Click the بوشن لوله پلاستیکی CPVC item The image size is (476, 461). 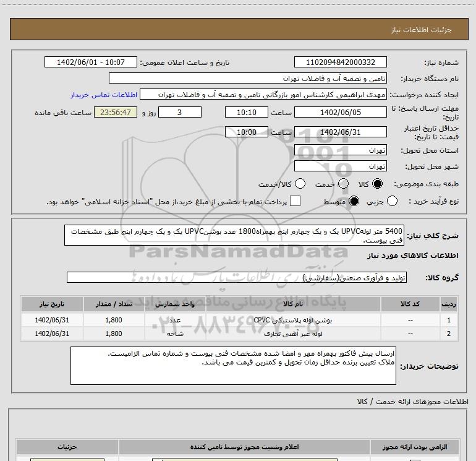[293, 320]
